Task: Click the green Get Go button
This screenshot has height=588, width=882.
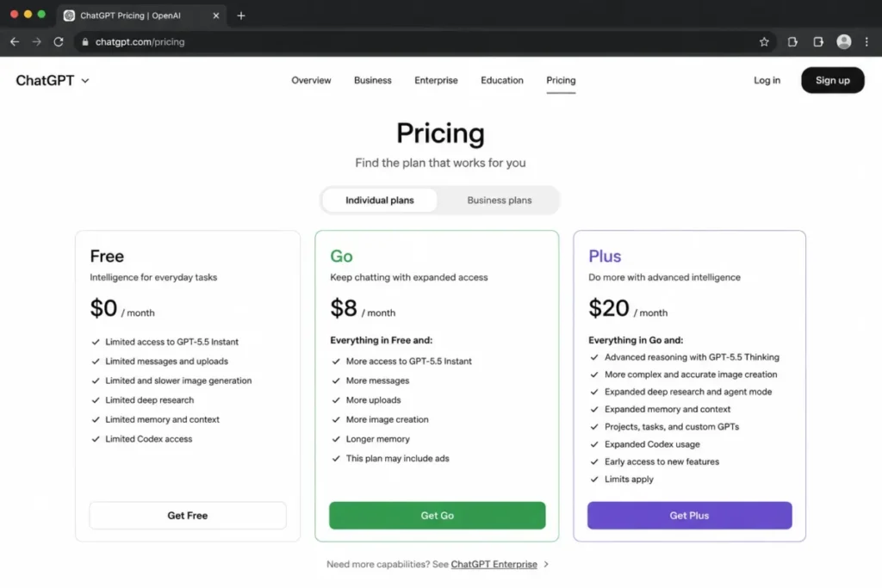Action: pyautogui.click(x=437, y=516)
